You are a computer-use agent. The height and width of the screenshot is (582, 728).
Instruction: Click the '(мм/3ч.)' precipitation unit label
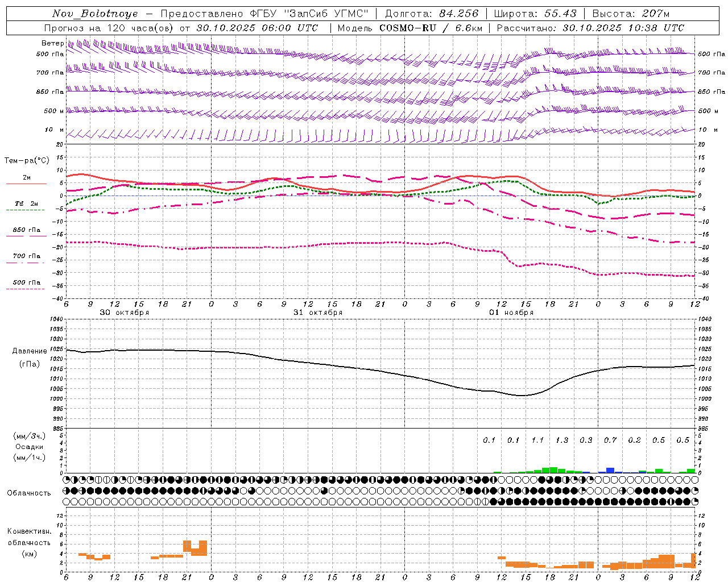[30, 436]
